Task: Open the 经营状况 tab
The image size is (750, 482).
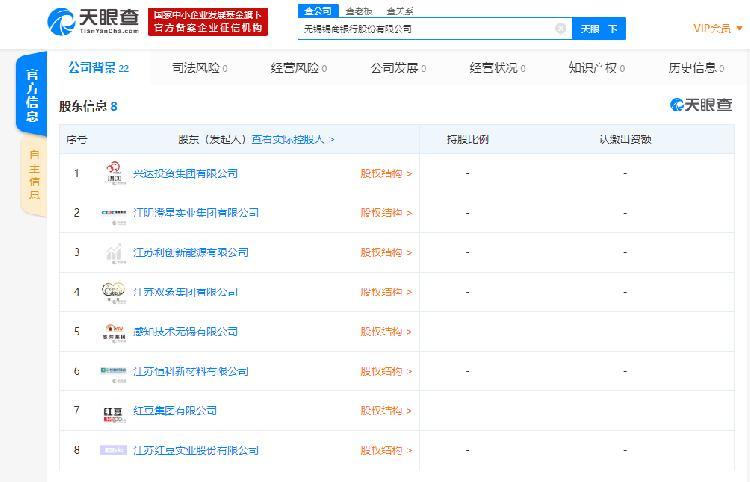Action: 497,68
